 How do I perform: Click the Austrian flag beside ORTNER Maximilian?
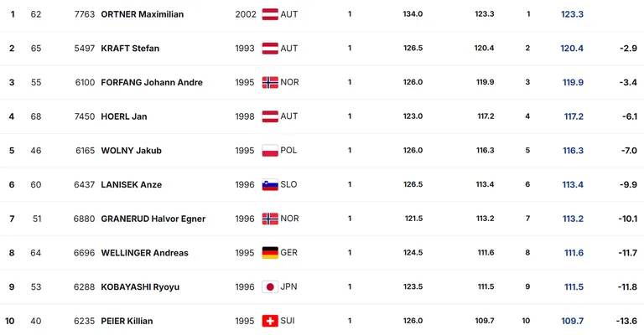point(270,14)
